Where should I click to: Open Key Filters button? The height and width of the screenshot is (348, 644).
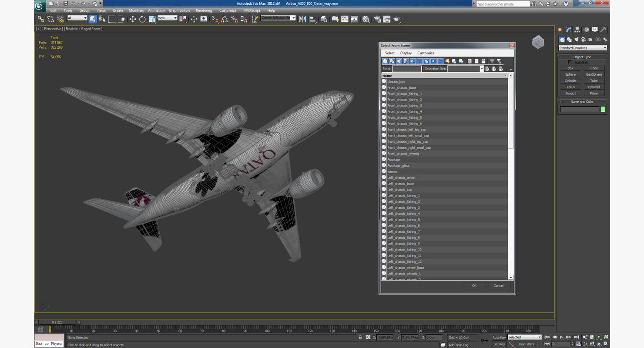point(528,344)
